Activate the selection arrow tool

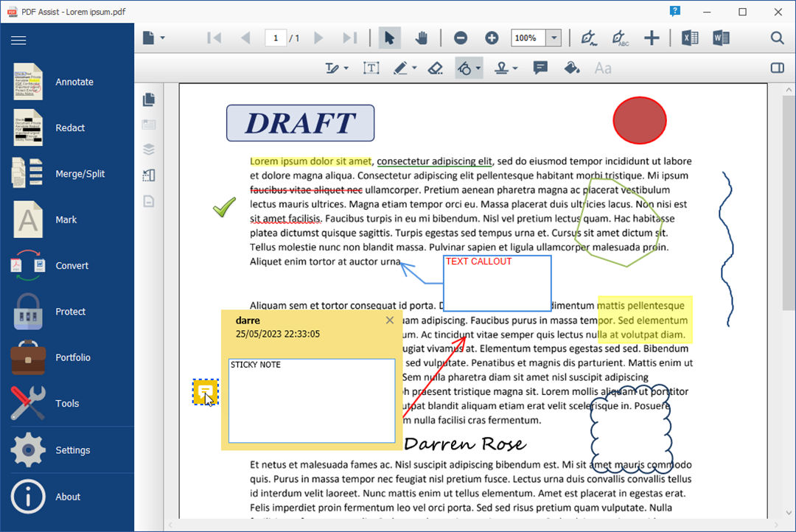(x=389, y=38)
